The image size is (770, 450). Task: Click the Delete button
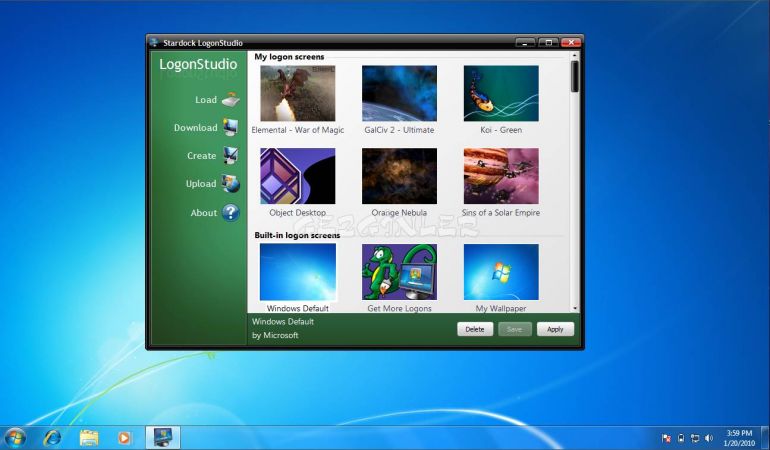tap(475, 329)
